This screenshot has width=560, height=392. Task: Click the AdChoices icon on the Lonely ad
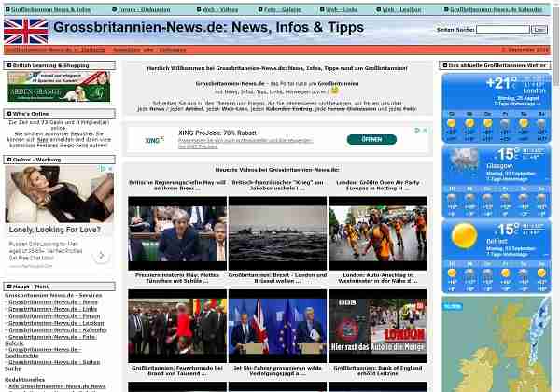[x=104, y=169]
